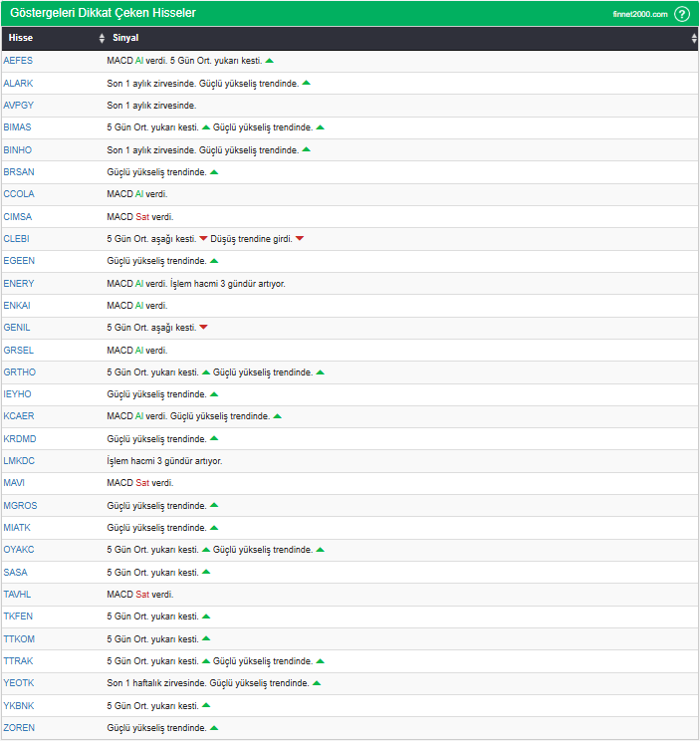Click green up arrow in ALARK row
Screen dimensions: 700x741
307,83
